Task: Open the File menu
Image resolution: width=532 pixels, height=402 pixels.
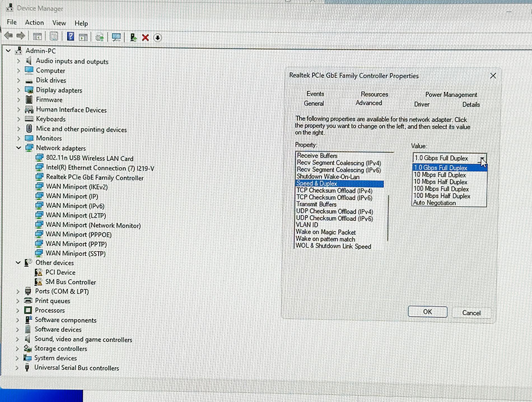Action: (12, 22)
